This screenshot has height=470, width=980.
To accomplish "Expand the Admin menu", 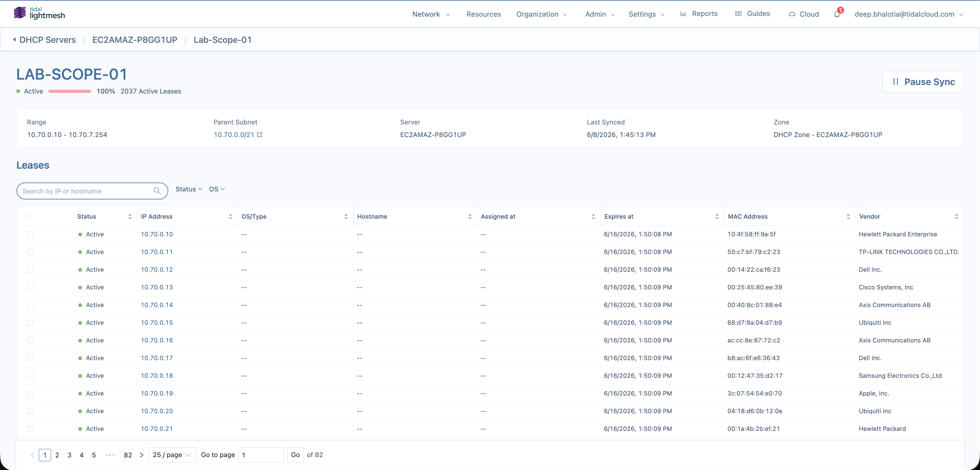I will 600,14.
